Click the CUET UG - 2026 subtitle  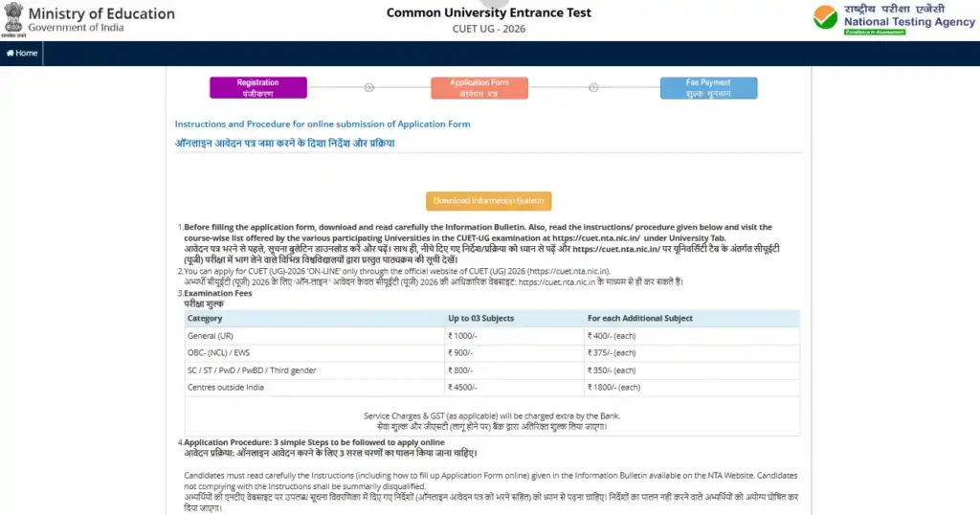point(488,29)
